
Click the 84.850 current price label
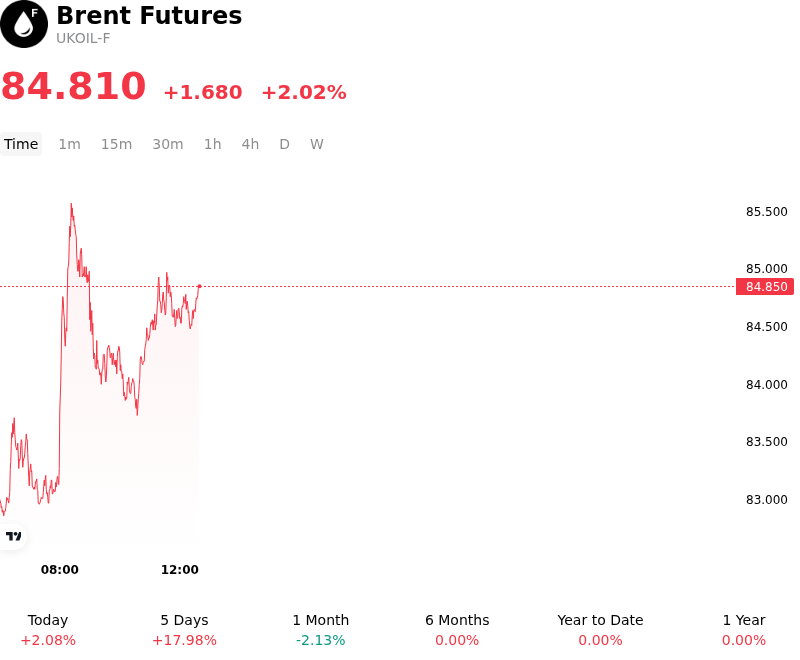[x=765, y=287]
